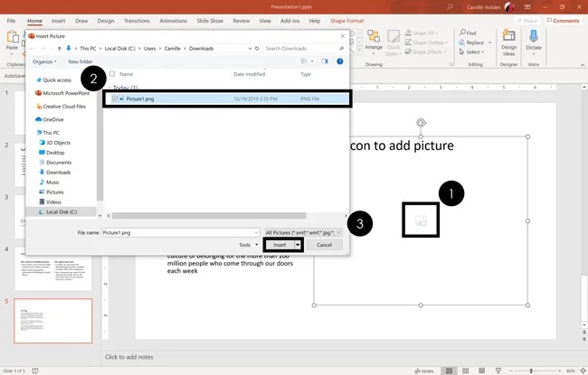Screen dimensions: 588x375
Task: Open the Arrange tool in Drawing group
Action: point(374,40)
